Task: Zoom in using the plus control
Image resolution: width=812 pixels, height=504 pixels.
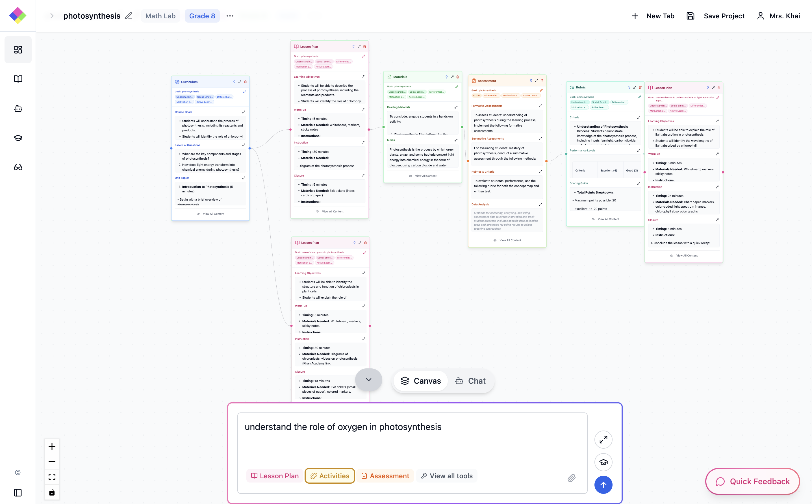Action: (52, 446)
